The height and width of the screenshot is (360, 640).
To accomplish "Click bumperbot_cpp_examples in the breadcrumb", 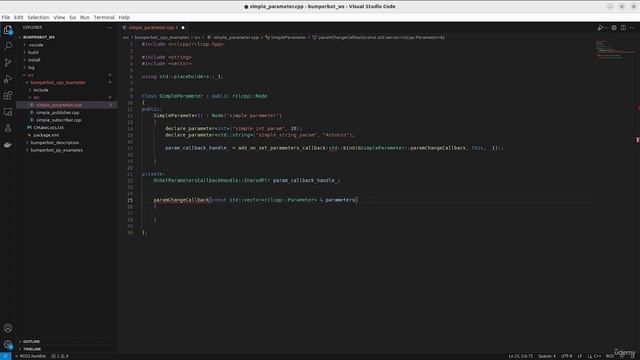I will click(x=162, y=38).
